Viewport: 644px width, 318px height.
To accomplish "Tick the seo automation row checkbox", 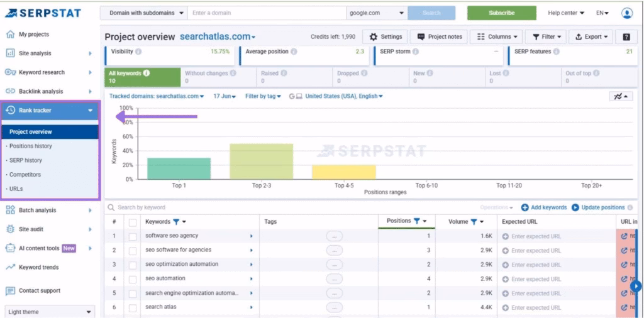I will click(x=133, y=279).
